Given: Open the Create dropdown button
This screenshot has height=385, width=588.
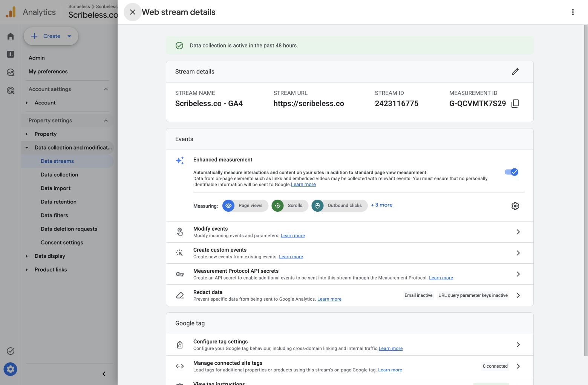Looking at the screenshot, I should click(51, 36).
